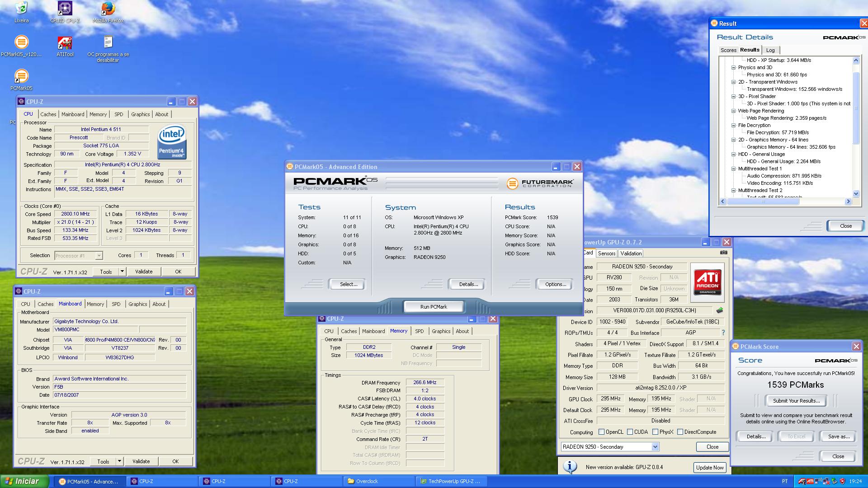Open the CPUID CPU-Z desktop shortcut

pos(65,12)
